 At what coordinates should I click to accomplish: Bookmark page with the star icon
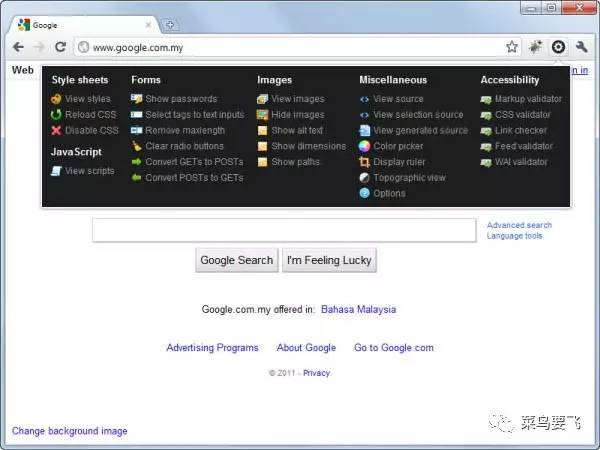[x=512, y=47]
